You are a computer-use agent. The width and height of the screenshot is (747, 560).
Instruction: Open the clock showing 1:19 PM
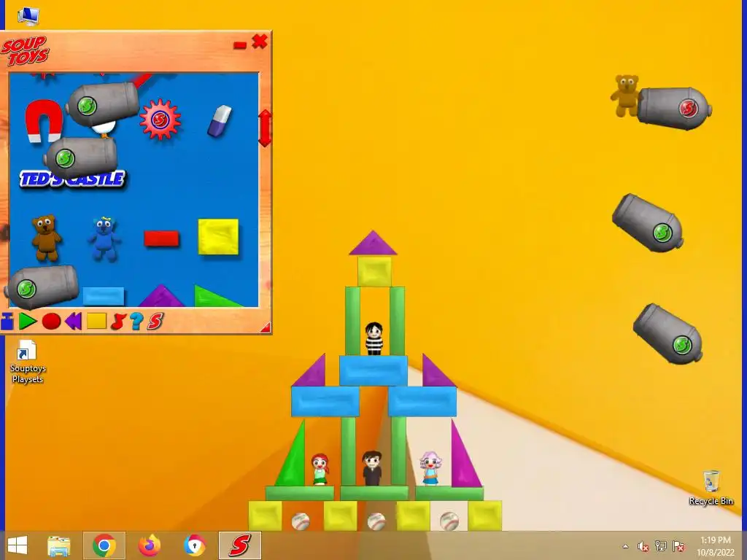point(715,546)
